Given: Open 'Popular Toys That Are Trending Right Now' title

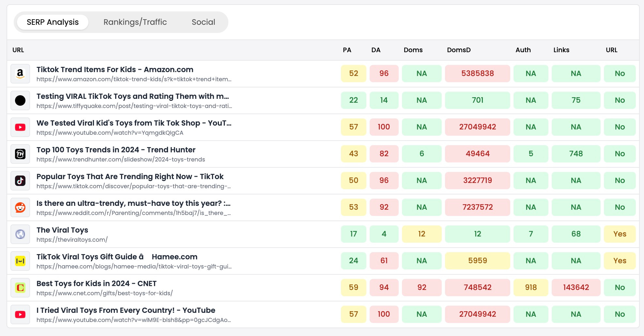Looking at the screenshot, I should [x=130, y=176].
